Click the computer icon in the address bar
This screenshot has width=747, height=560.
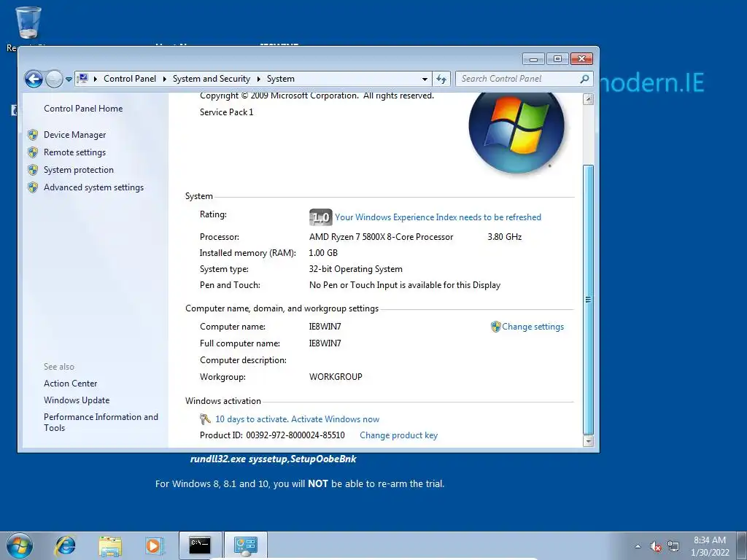click(x=83, y=79)
